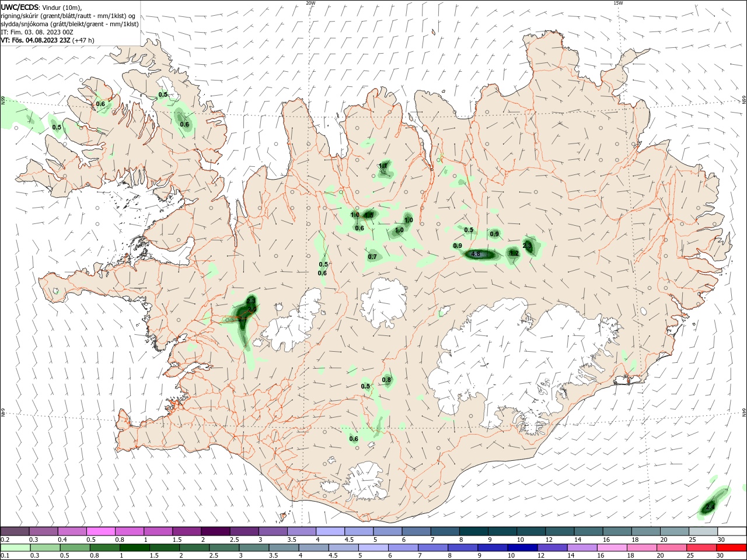747x560 pixels.
Task: Select the 0.8 precipitation label in the south
Action: [x=386, y=380]
